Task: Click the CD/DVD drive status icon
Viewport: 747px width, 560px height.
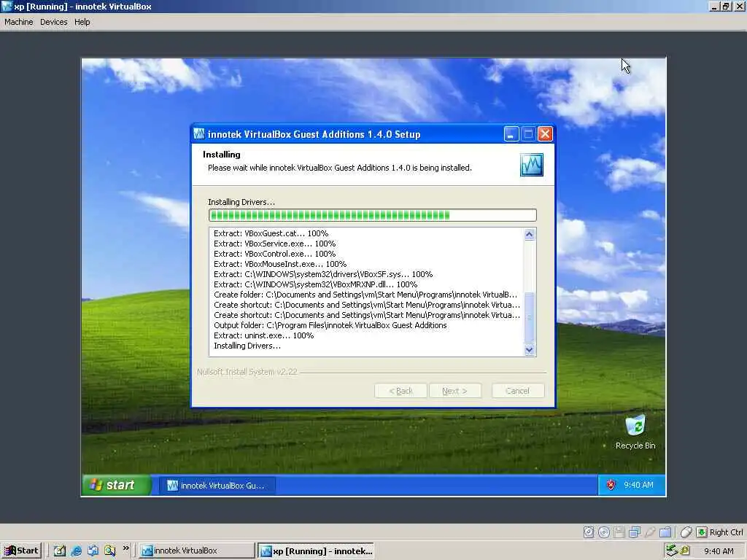Action: point(603,532)
